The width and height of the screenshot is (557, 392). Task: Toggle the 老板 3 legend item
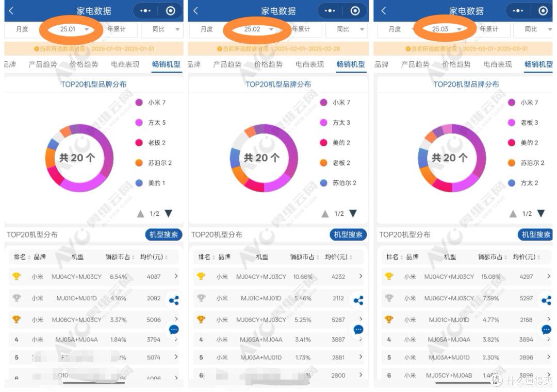pyautogui.click(x=523, y=123)
